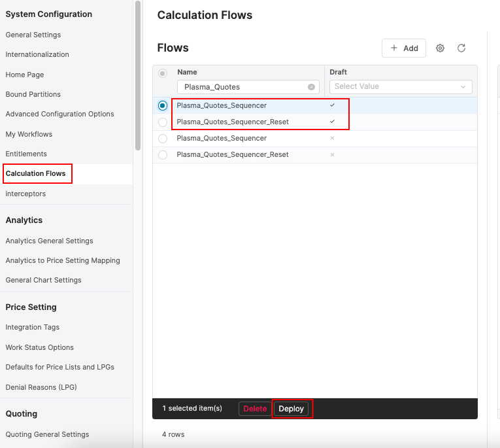Refresh the Flows list
Screen dimensions: 500x448
tap(461, 48)
